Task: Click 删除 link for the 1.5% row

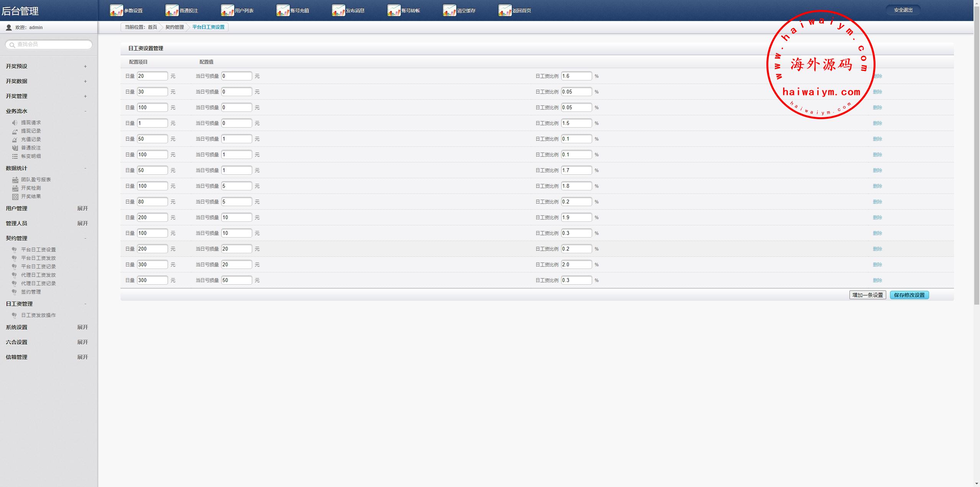Action: [877, 123]
